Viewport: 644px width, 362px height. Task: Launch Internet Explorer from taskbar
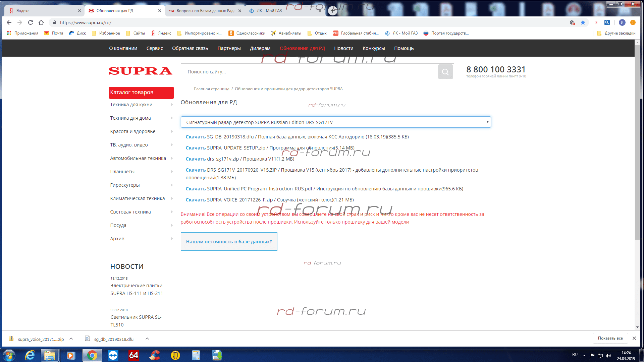[30, 355]
